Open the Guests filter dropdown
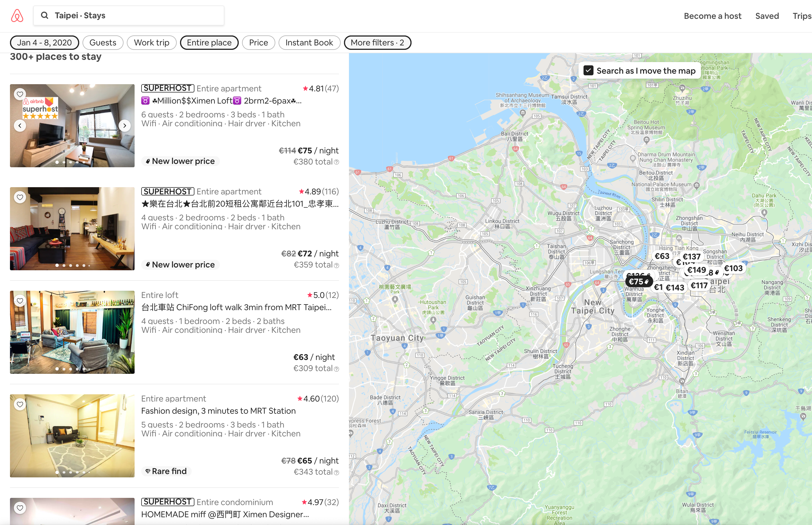The height and width of the screenshot is (525, 812). [x=103, y=43]
